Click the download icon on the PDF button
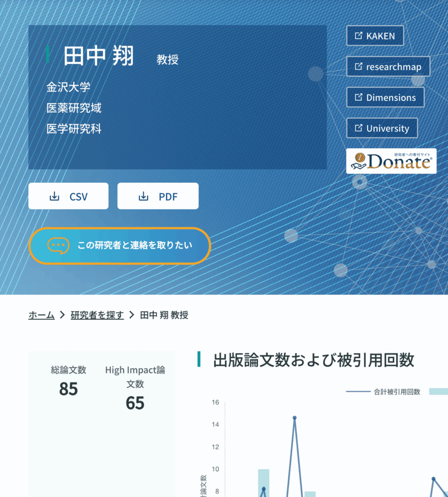Image resolution: width=448 pixels, height=497 pixels. tap(143, 197)
